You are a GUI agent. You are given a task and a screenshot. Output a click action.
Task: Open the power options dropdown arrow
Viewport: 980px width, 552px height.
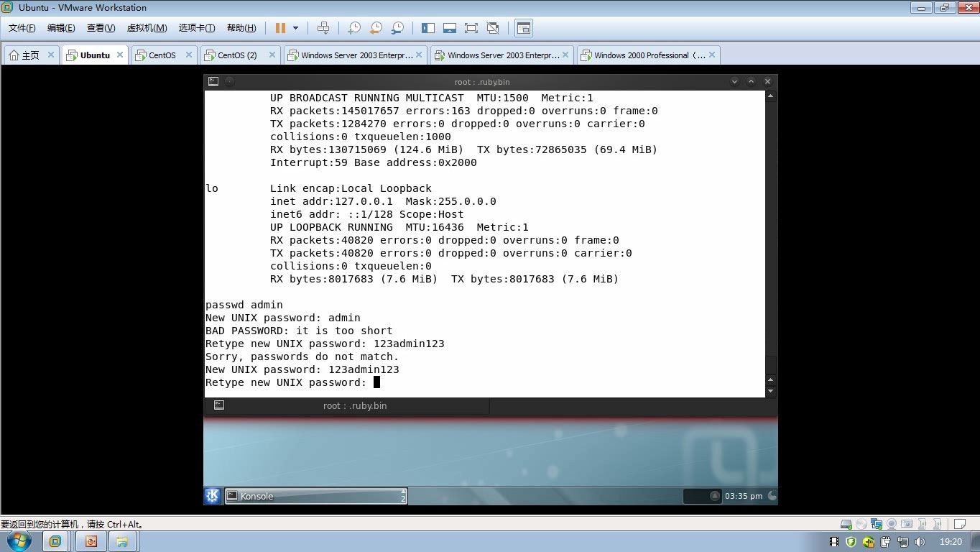pyautogui.click(x=295, y=28)
